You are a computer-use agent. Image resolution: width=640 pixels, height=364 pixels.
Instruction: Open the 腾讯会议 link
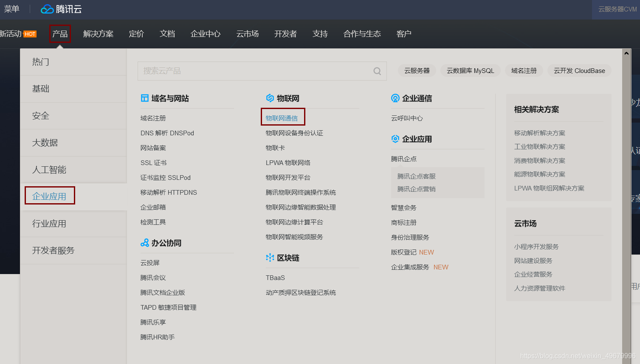click(x=153, y=277)
